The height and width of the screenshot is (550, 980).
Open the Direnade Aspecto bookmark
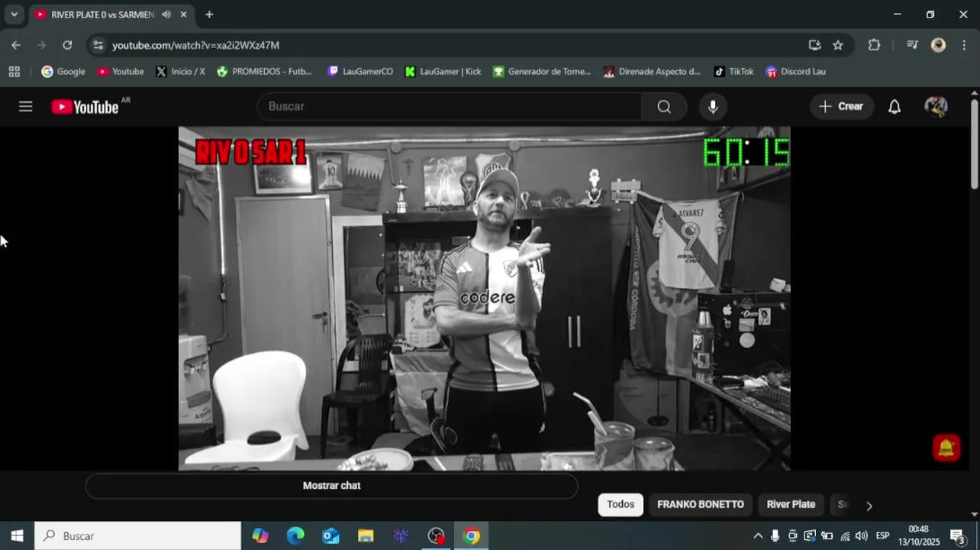coord(652,72)
